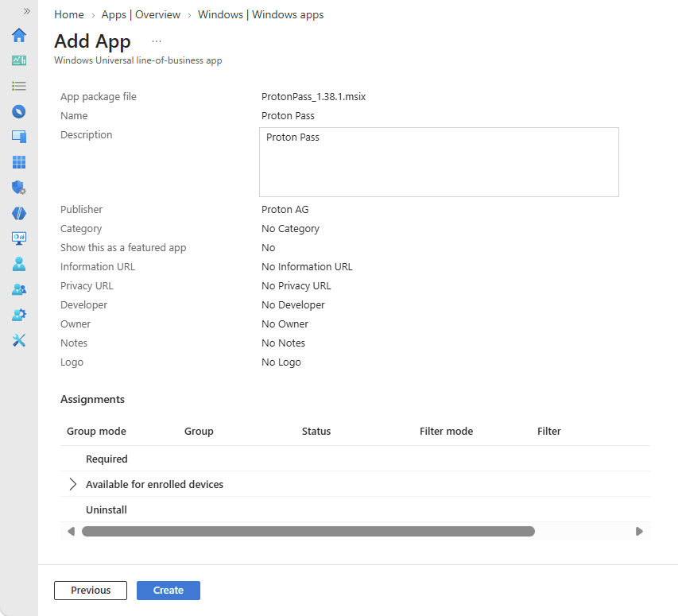Click the No Information URL value
Viewport: 678px width, 616px height.
[307, 267]
